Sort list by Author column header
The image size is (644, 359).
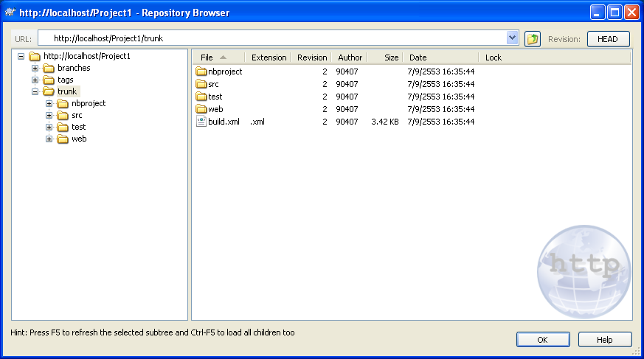349,57
